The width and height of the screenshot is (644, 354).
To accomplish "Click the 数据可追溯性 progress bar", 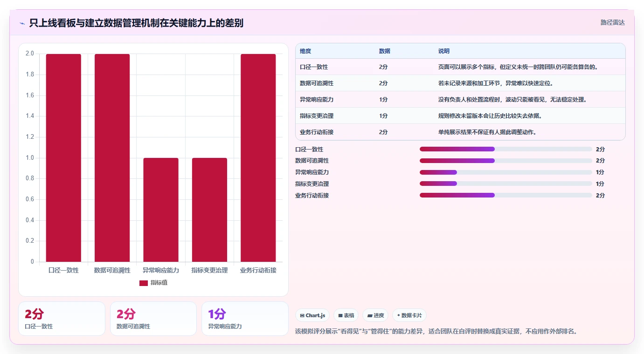I will point(506,161).
